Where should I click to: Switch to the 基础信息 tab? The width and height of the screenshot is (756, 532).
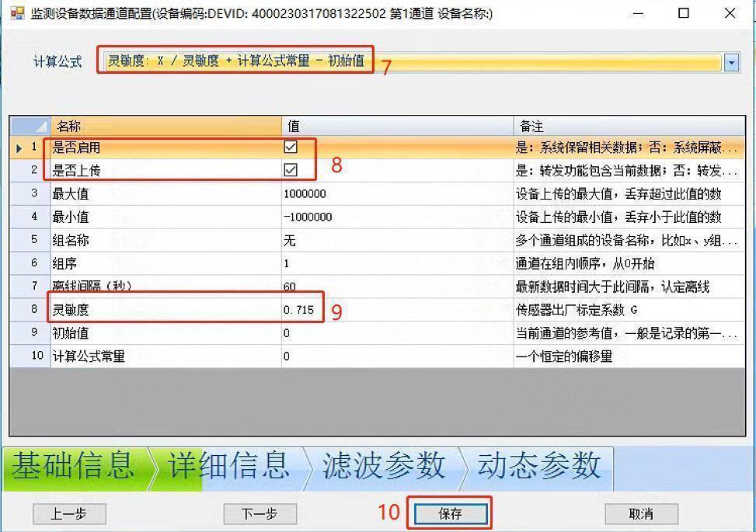[x=73, y=466]
